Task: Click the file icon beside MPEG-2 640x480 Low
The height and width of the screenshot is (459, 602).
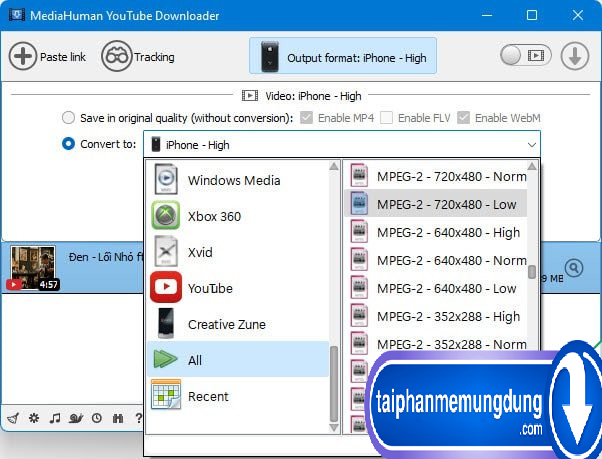Action: [x=359, y=288]
